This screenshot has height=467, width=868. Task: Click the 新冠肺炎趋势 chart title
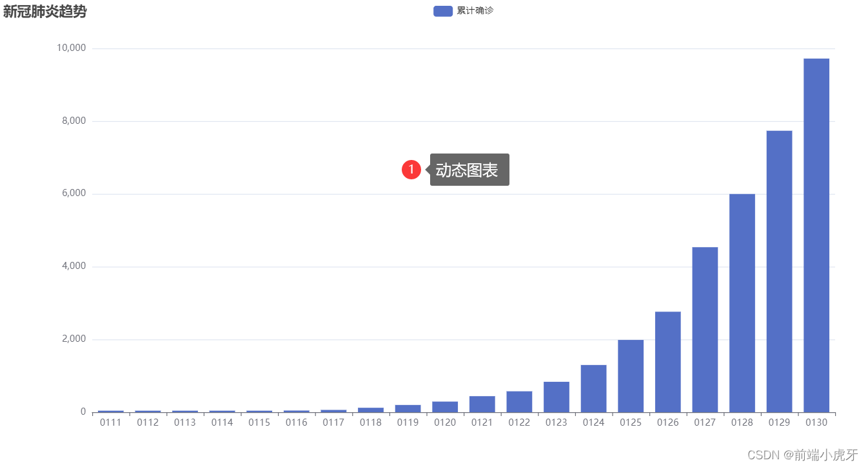tap(44, 12)
